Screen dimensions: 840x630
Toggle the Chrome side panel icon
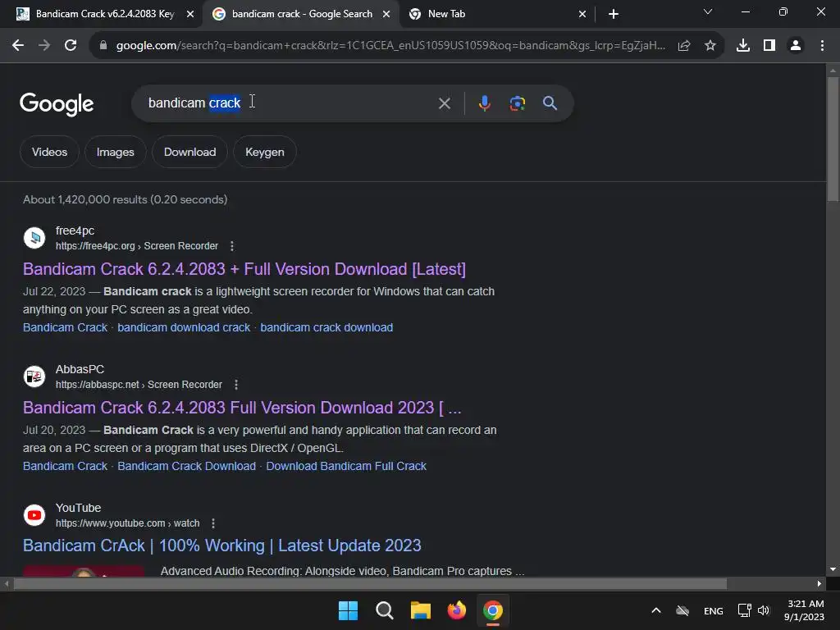coord(769,46)
